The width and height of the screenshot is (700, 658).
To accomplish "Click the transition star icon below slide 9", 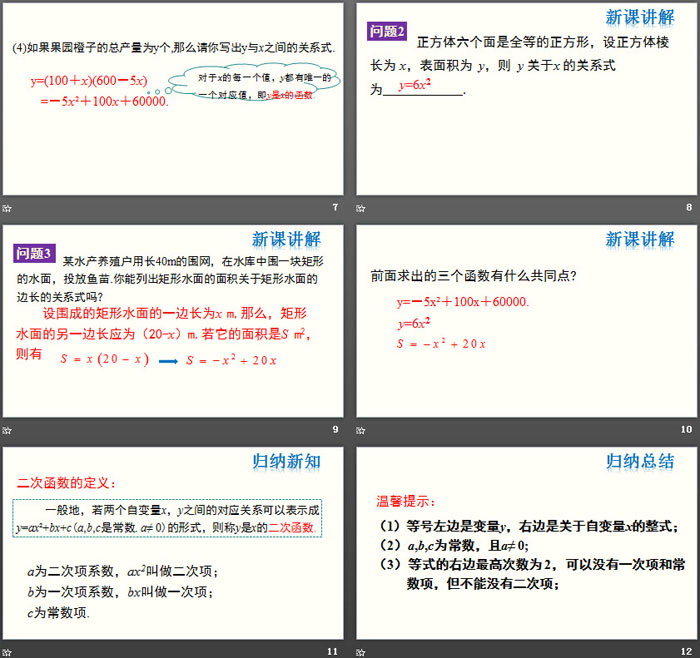I will pyautogui.click(x=8, y=430).
